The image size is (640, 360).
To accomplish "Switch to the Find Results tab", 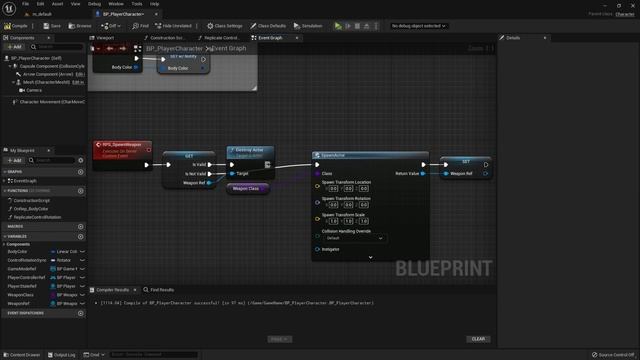I will [x=158, y=290].
